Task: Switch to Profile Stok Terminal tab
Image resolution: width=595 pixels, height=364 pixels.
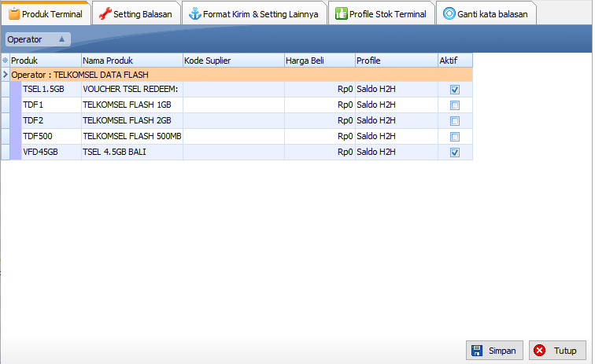Action: click(x=381, y=13)
